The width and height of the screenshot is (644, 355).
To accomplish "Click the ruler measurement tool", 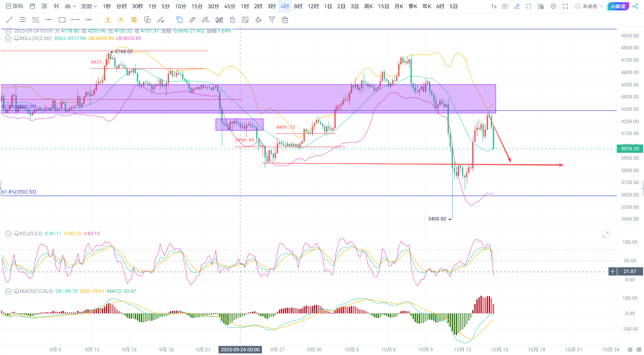I will tap(192, 20).
